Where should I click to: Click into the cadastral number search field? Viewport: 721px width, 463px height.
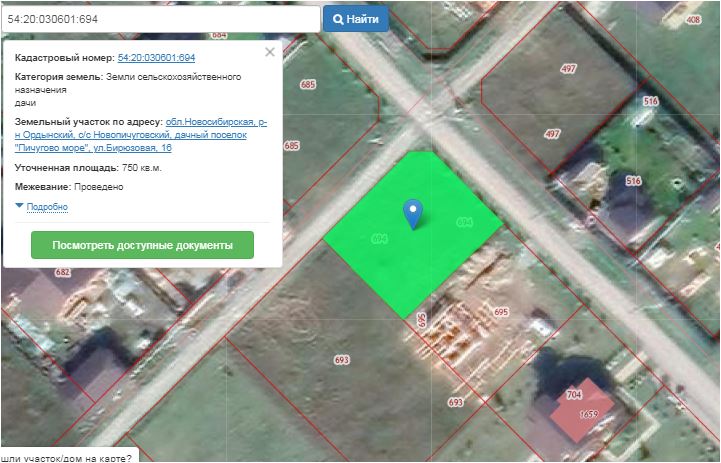[x=160, y=19]
